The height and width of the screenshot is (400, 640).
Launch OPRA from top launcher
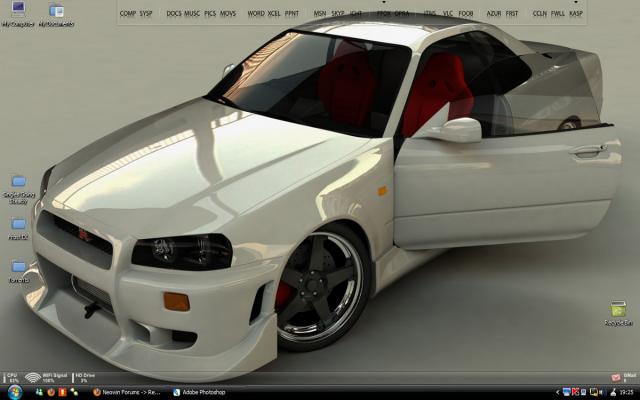[402, 13]
